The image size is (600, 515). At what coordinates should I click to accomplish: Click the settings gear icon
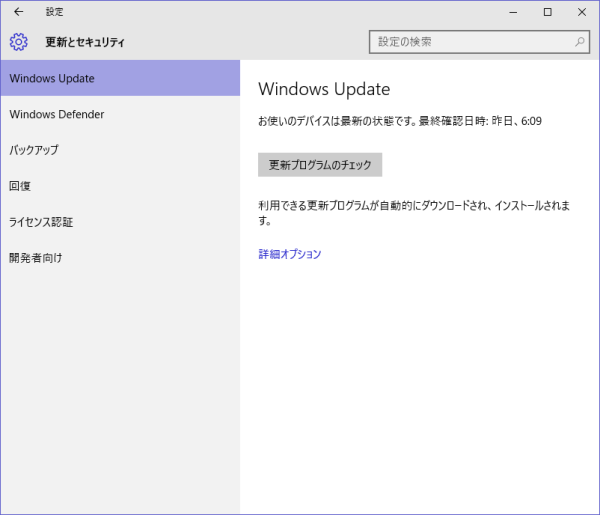pos(19,42)
